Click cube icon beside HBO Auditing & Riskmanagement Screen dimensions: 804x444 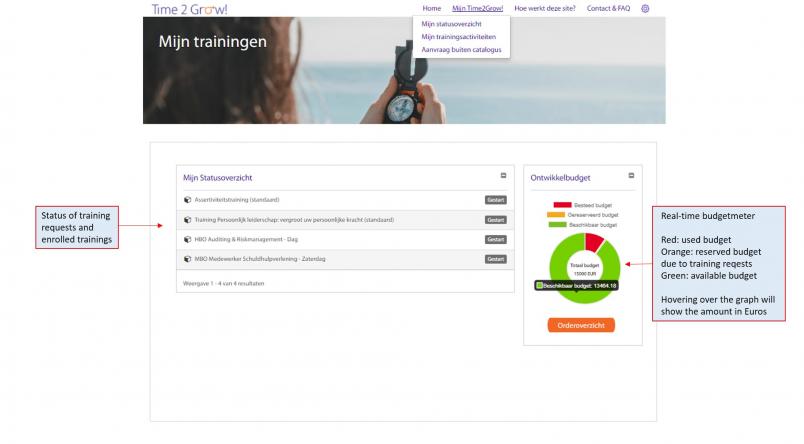[187, 240]
